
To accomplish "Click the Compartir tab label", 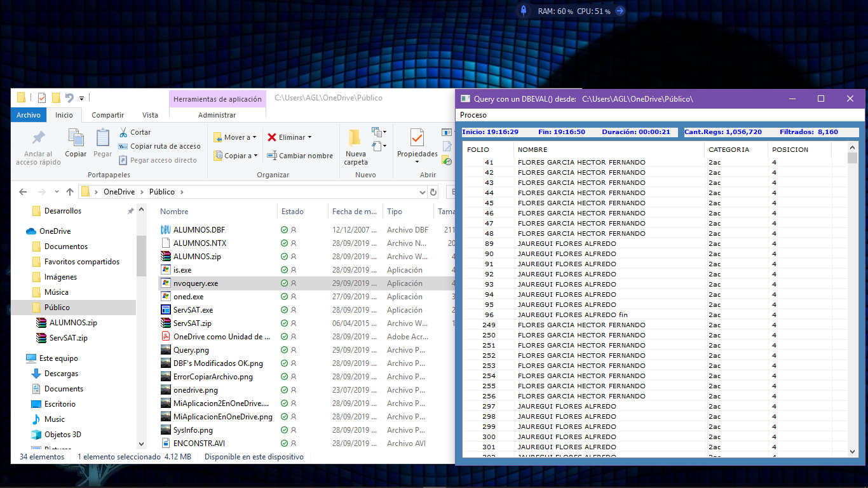I will [107, 115].
